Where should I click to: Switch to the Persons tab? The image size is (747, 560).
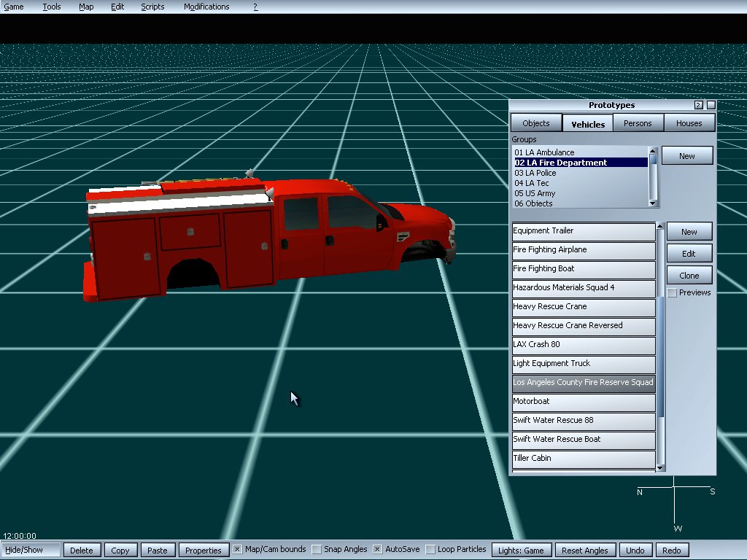(x=638, y=123)
